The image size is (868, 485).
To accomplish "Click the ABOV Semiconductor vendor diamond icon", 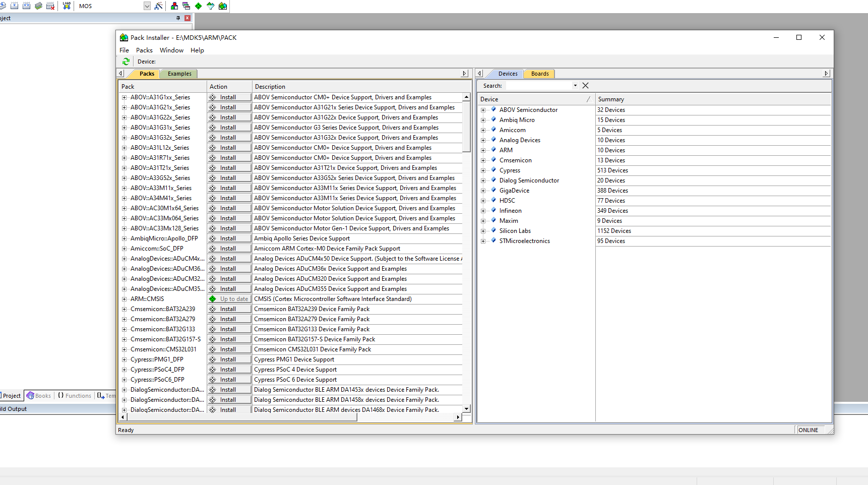I will click(x=493, y=109).
